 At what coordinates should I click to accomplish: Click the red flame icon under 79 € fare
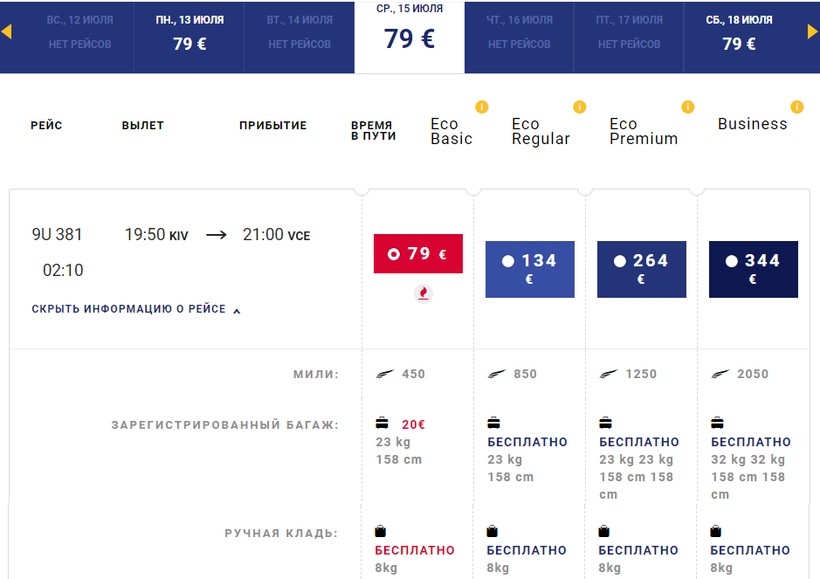[x=423, y=293]
